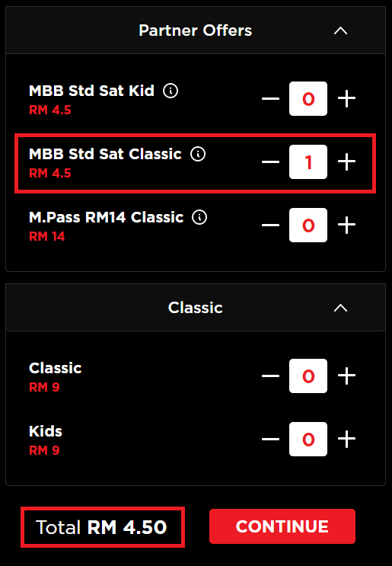
Task: Add a Classic RM 9 ticket
Action: click(346, 376)
